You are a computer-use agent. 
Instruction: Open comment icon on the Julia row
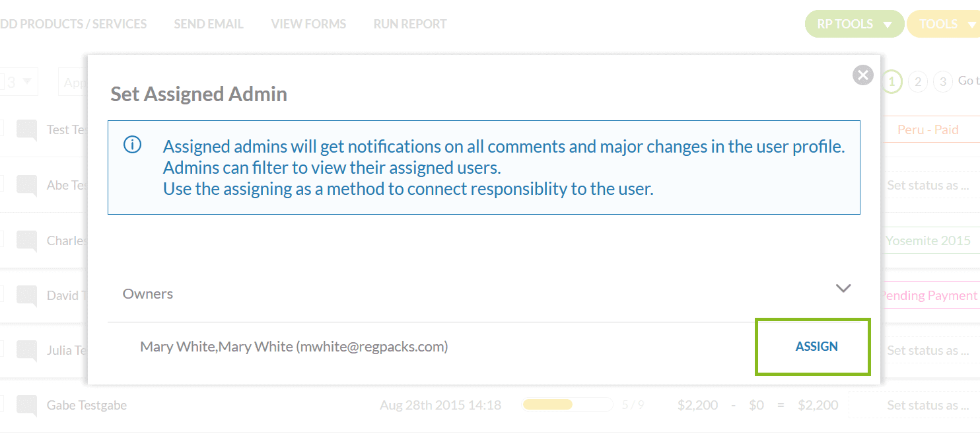coord(27,351)
